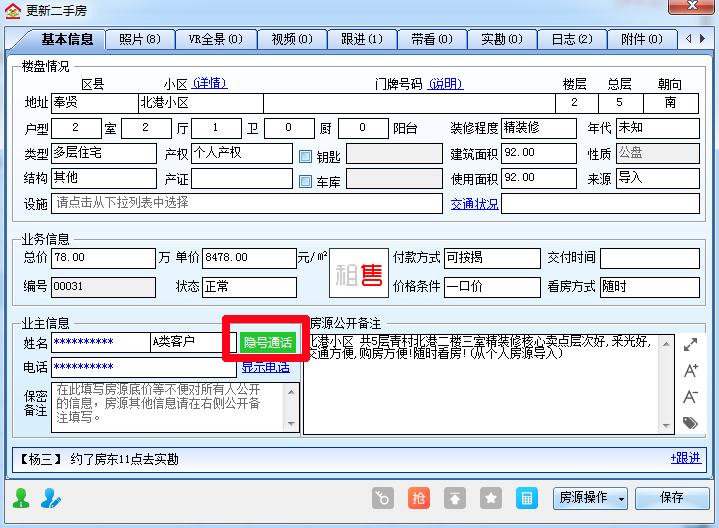Switch to the 日志 (2) tab
The image size is (719, 528).
coord(572,39)
